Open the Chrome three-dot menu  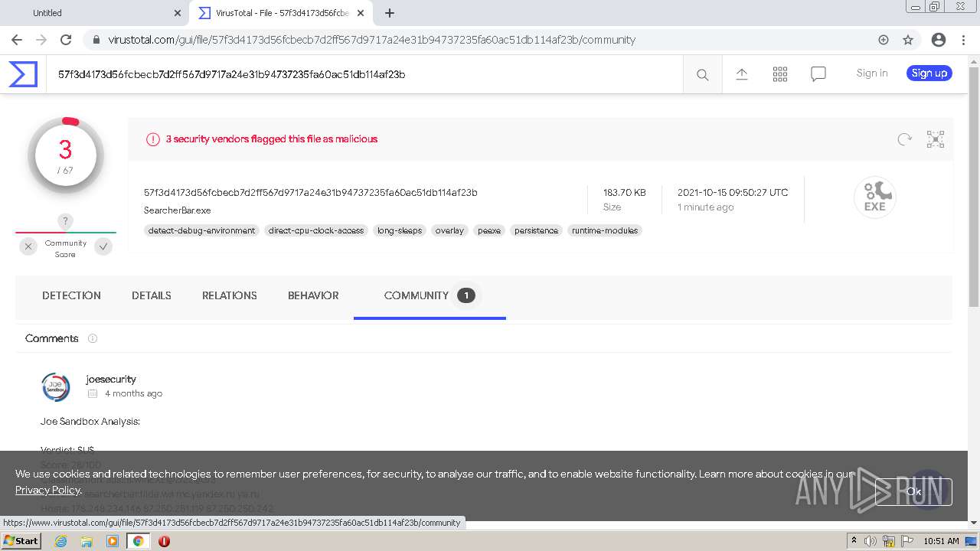(962, 40)
